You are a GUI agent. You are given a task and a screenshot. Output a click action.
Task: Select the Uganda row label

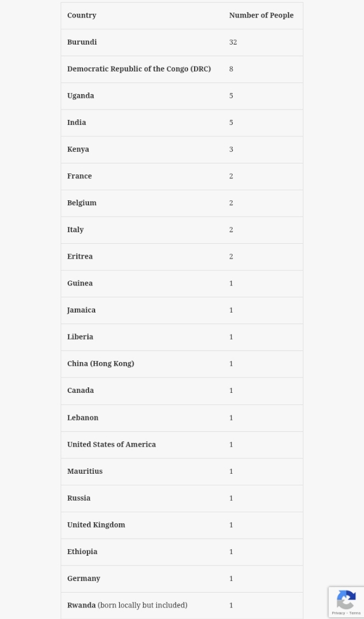[x=81, y=96]
